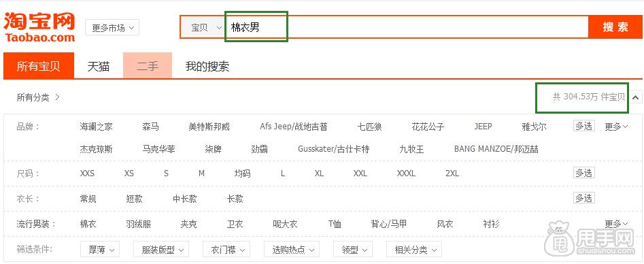Choose 中长款 length
This screenshot has width=644, height=264.
185,199
